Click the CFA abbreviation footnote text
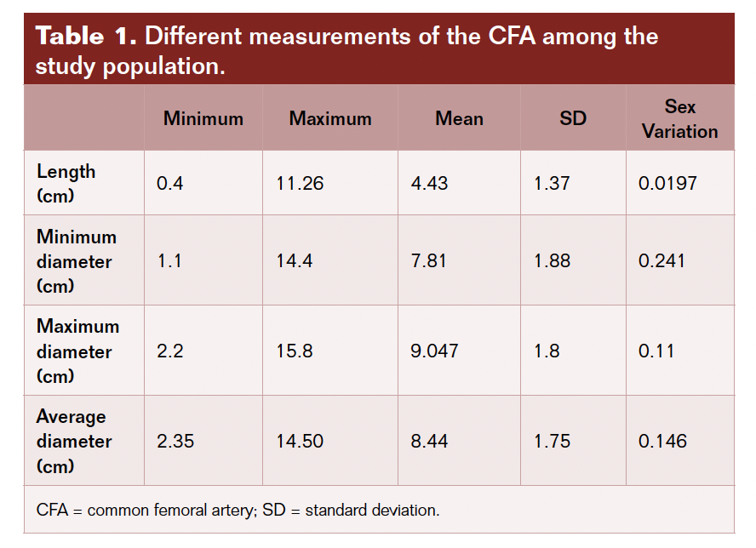Screen dimensions: 756x548 pyautogui.click(x=238, y=511)
